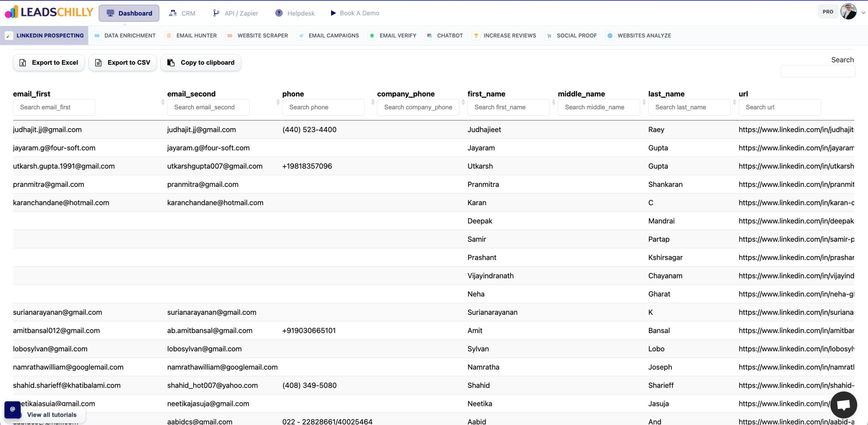868x425 pixels.
Task: Expand the account menu chevron
Action: point(864,13)
